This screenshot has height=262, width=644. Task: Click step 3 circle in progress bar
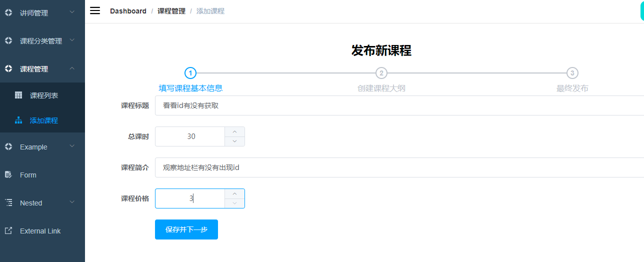[x=572, y=73]
